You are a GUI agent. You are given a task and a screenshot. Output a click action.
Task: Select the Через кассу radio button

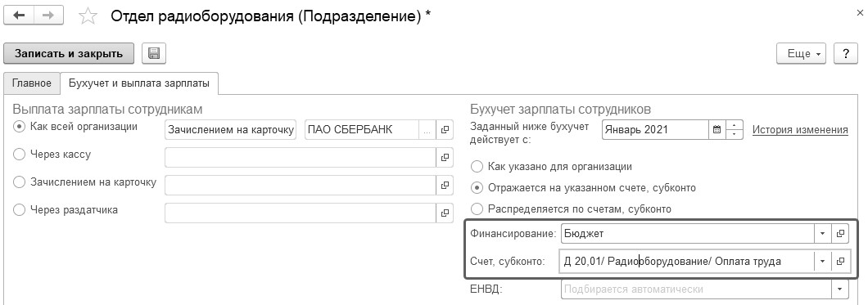(x=20, y=155)
